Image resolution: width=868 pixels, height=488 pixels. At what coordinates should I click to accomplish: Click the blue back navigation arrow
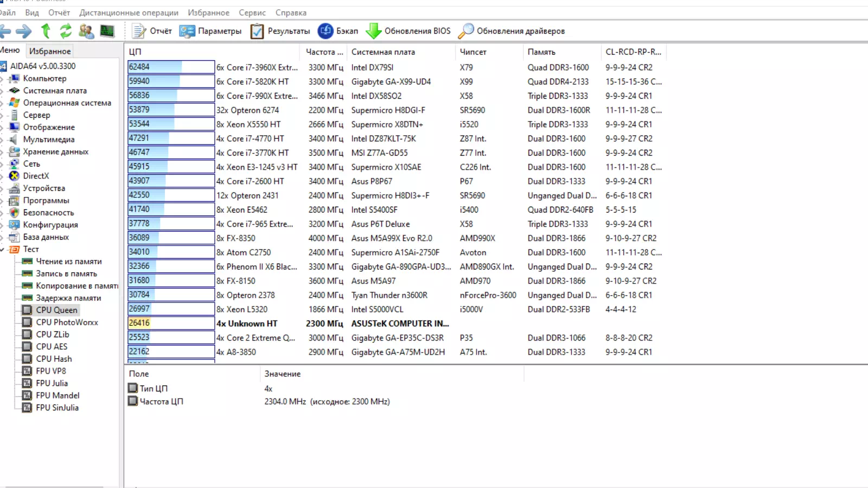click(7, 31)
